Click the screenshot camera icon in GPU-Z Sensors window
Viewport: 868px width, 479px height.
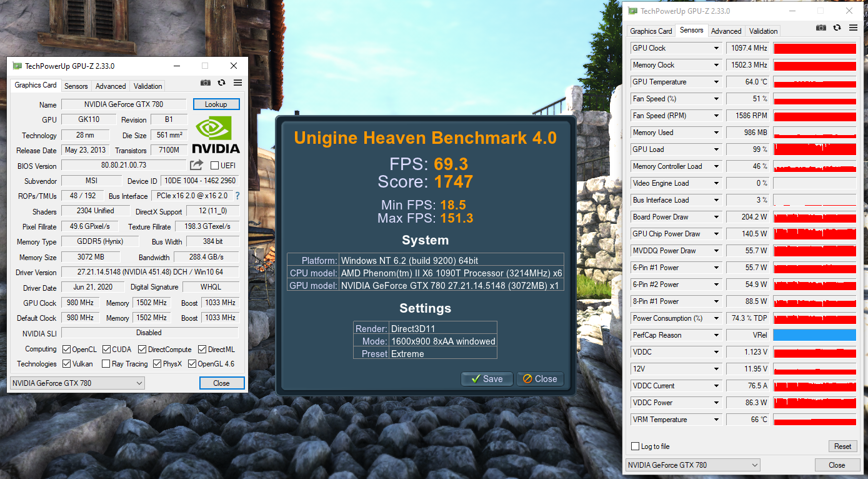click(821, 28)
